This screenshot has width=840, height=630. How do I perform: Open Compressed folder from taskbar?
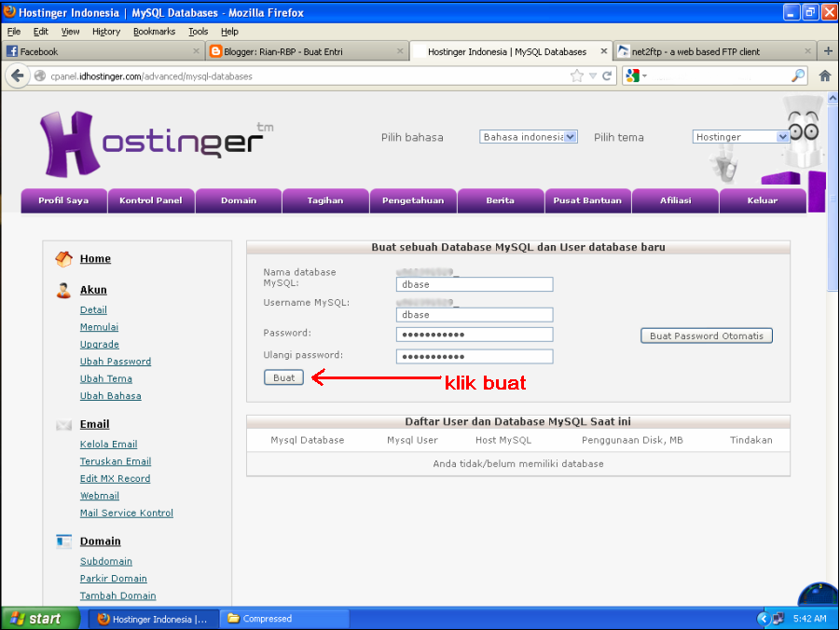tap(285, 619)
